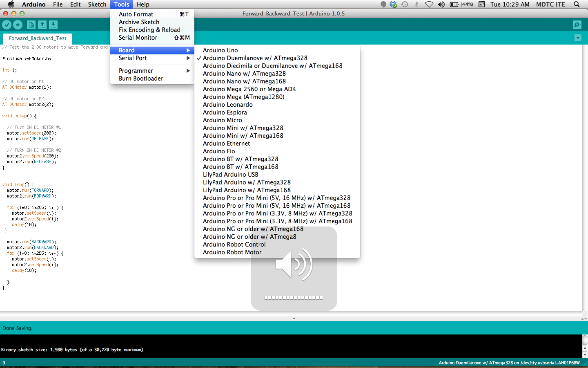Viewport: 588px width, 368px height.
Task: Open Serial Monitor from Tools menu
Action: (x=152, y=38)
